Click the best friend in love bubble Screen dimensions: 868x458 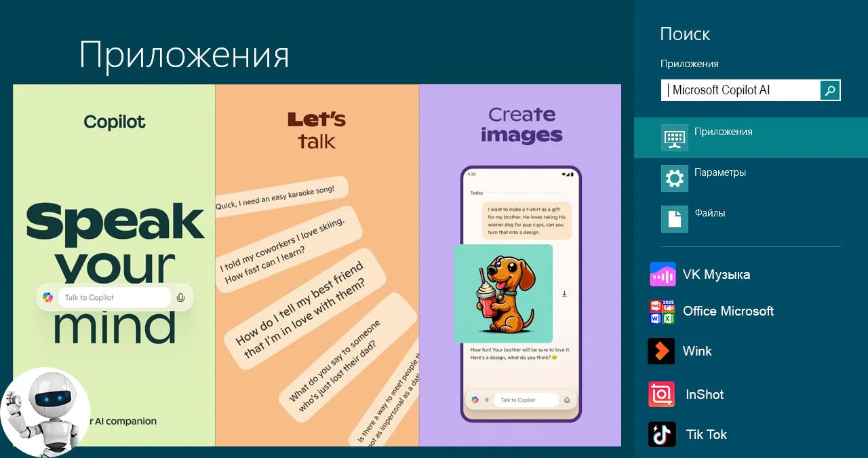pos(305,309)
